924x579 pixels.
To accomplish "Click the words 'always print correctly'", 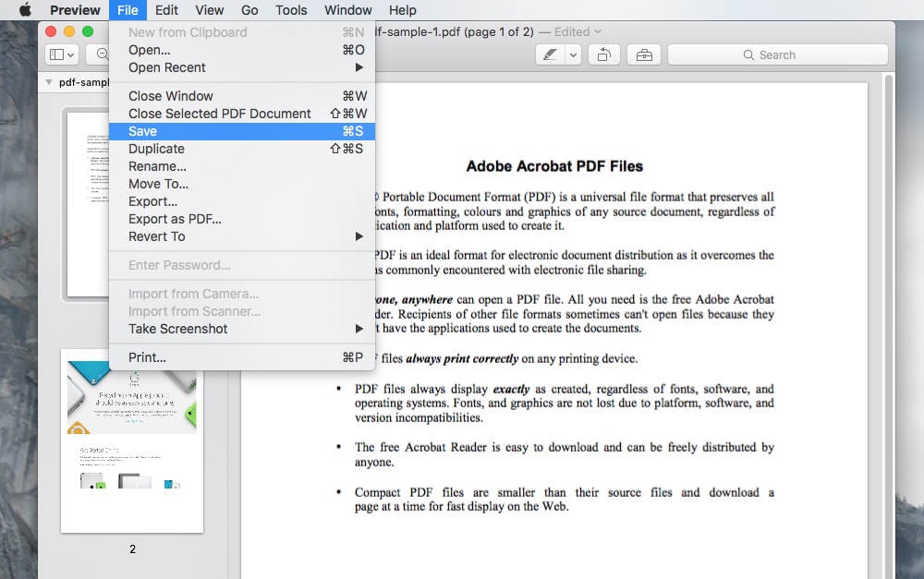I will pyautogui.click(x=462, y=358).
